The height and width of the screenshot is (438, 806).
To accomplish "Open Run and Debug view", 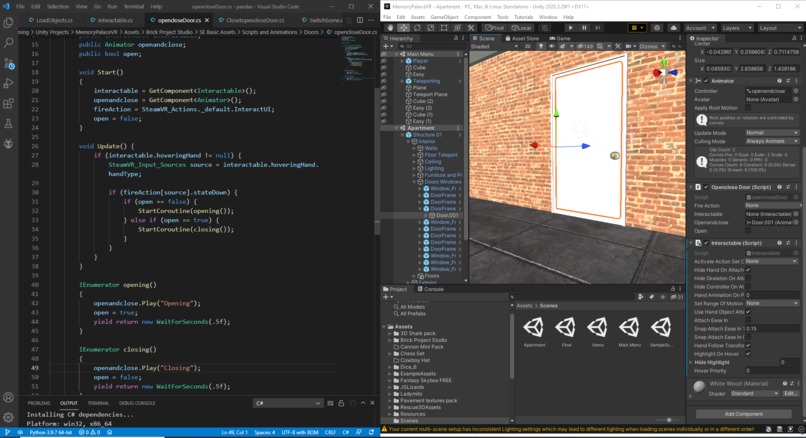I will (x=9, y=83).
